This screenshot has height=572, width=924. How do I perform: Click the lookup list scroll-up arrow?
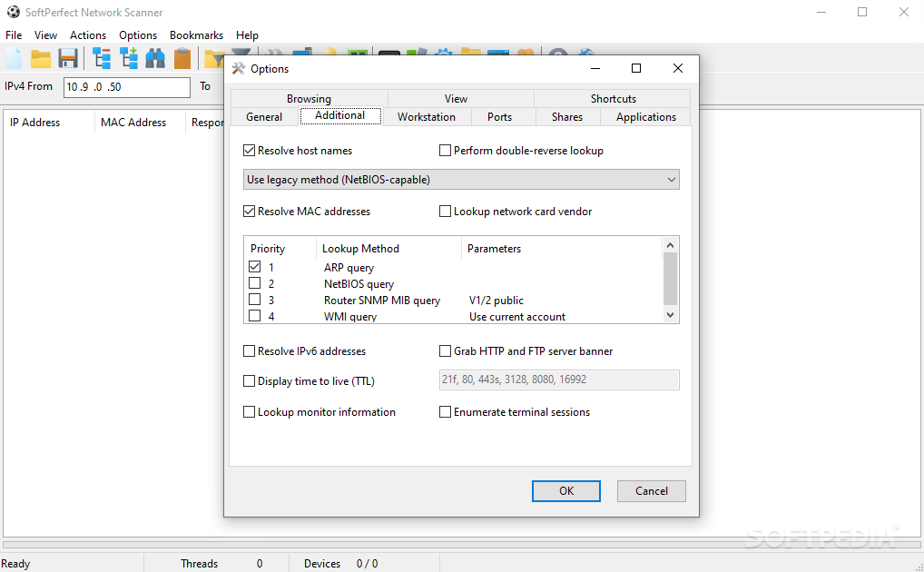point(670,245)
